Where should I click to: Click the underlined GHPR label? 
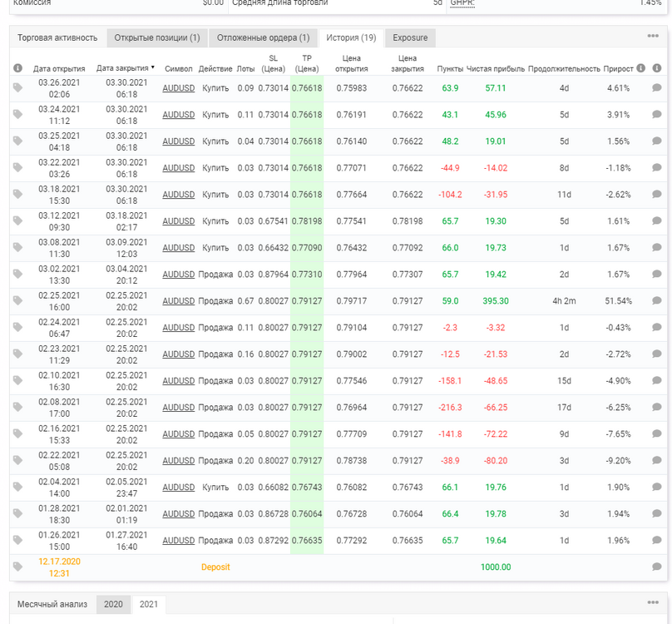[x=462, y=3]
